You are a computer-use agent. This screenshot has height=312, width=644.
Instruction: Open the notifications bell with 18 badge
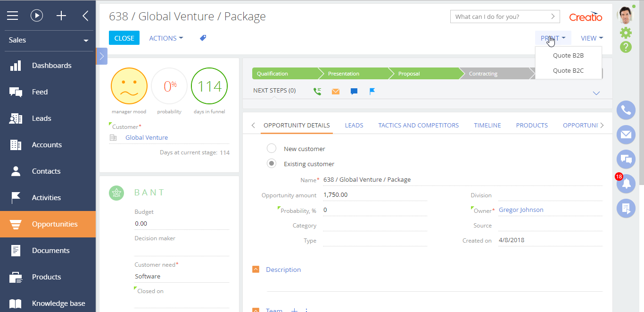pyautogui.click(x=626, y=184)
